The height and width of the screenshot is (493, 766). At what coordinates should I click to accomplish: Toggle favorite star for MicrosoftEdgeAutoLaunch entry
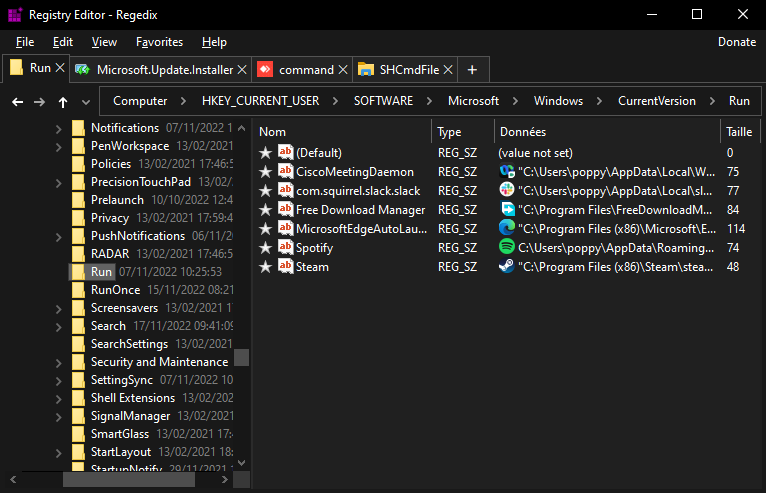265,229
